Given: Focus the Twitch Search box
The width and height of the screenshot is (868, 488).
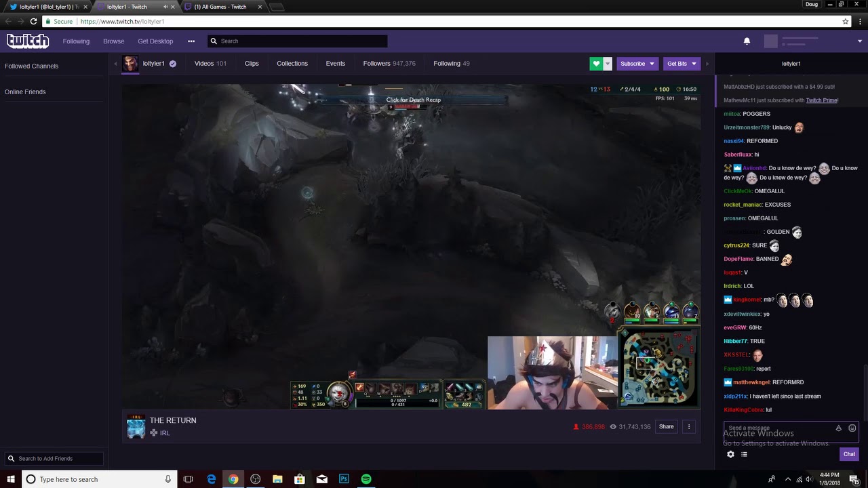Looking at the screenshot, I should pos(298,41).
